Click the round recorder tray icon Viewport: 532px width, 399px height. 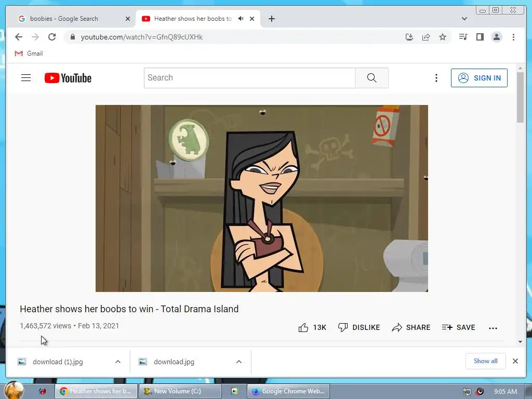coord(480,392)
